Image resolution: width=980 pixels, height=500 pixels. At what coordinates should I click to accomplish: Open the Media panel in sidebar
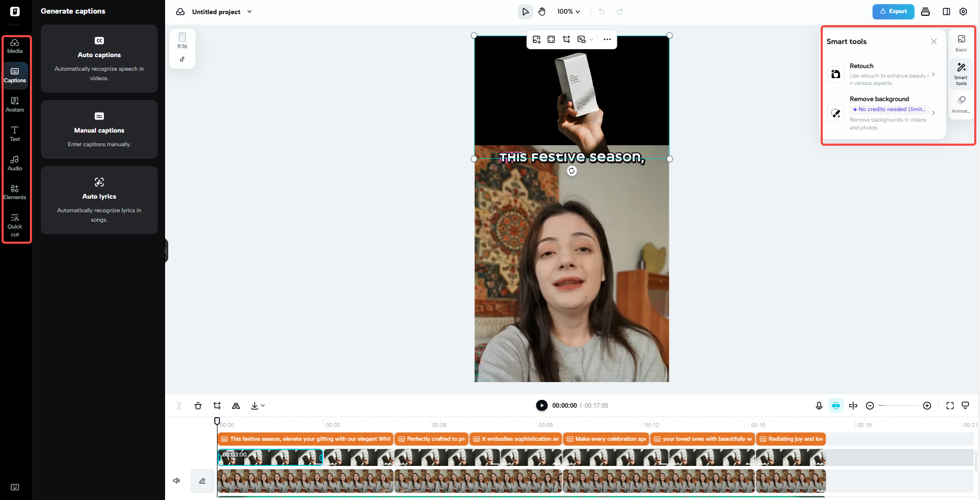[x=15, y=46]
